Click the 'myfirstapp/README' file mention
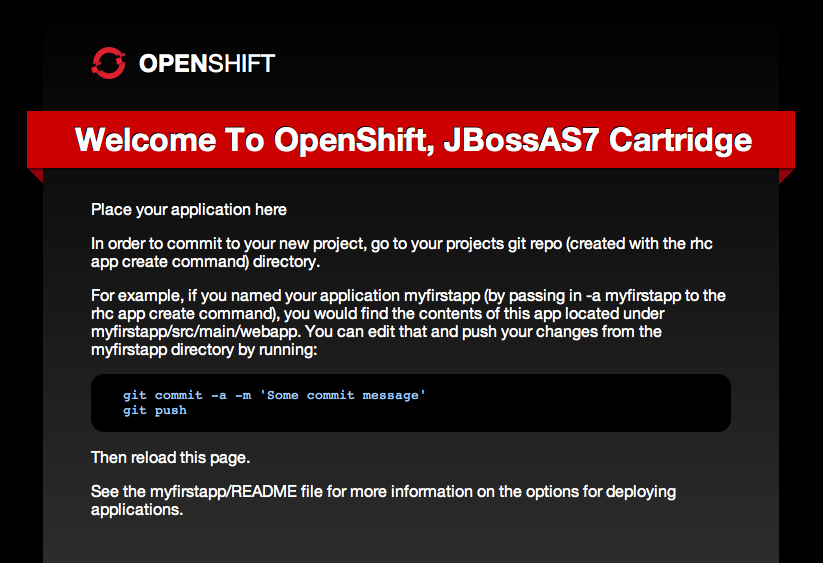Screen dimensions: 823x563 pos(223,492)
